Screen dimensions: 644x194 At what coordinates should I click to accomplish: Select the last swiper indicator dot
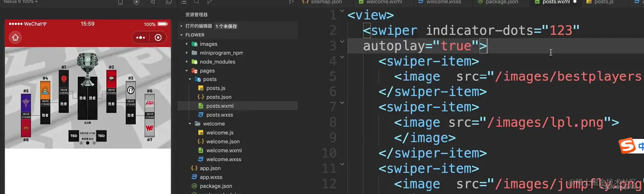point(94,143)
